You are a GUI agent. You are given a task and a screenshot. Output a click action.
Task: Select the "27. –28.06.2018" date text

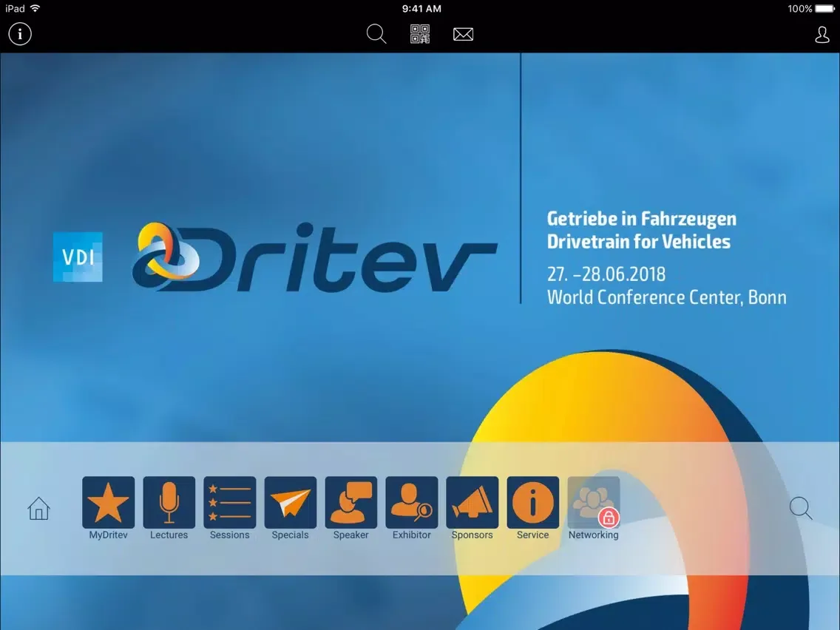coord(606,274)
